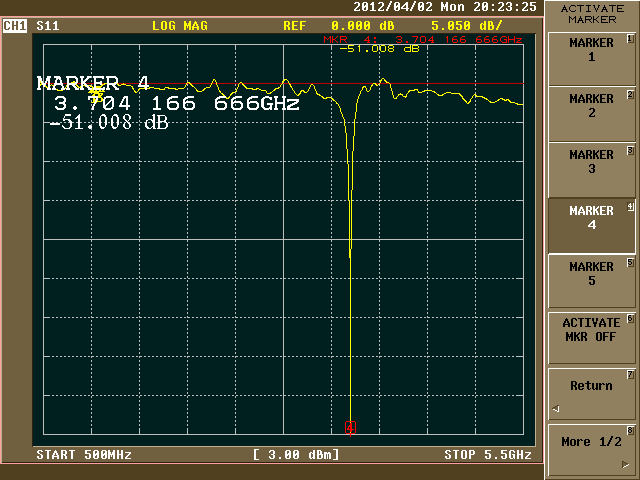This screenshot has height=480, width=640.
Task: Click the date and time display
Action: point(445,7)
